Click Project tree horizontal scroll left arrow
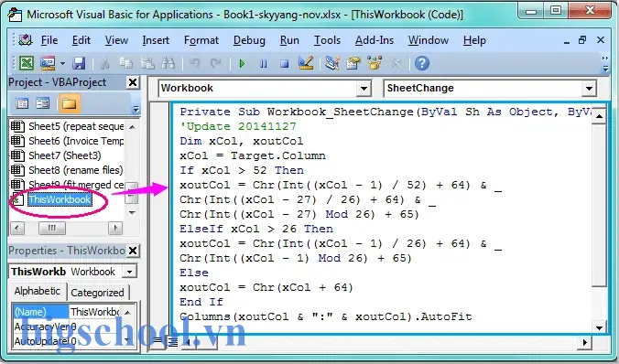 [x=17, y=228]
